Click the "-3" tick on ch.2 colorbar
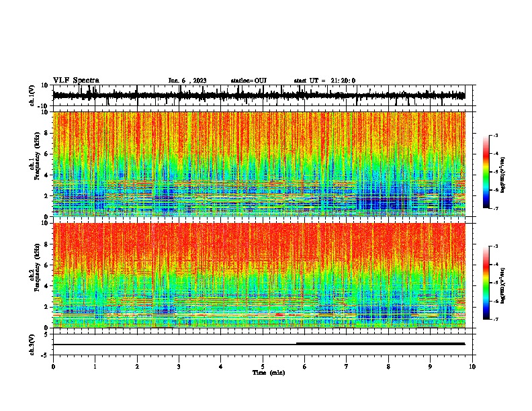 pyautogui.click(x=496, y=246)
